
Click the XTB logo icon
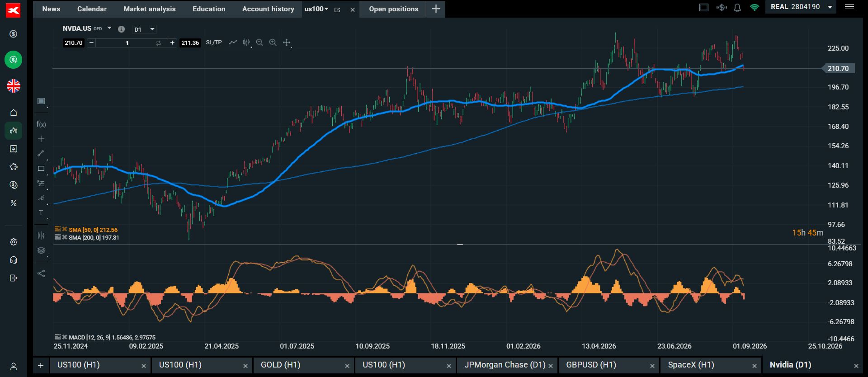pos(13,10)
